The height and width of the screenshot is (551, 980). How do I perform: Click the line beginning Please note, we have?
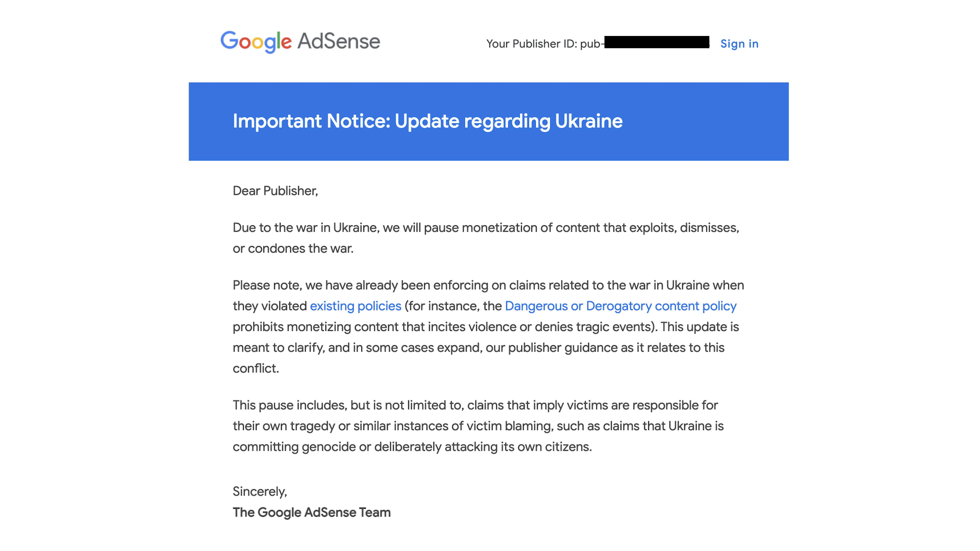click(488, 285)
